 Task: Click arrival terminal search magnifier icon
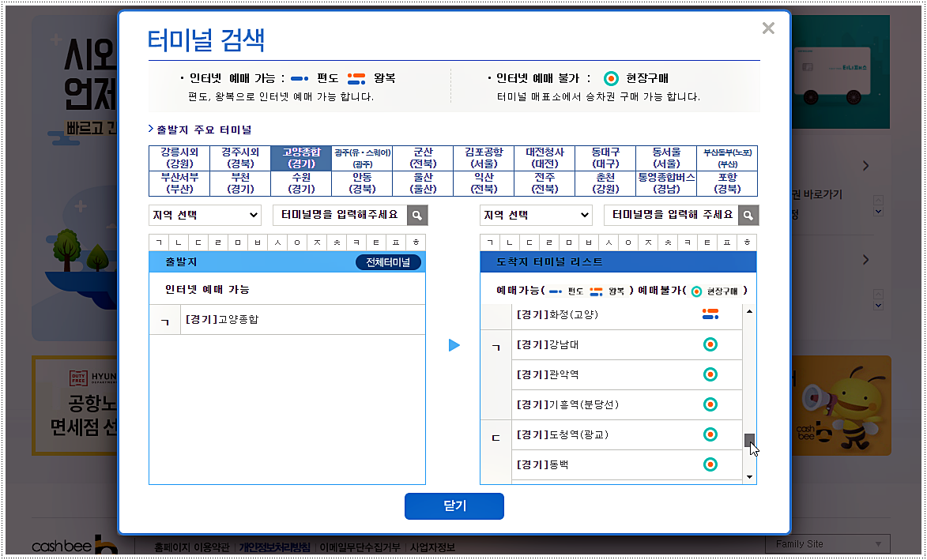[748, 215]
